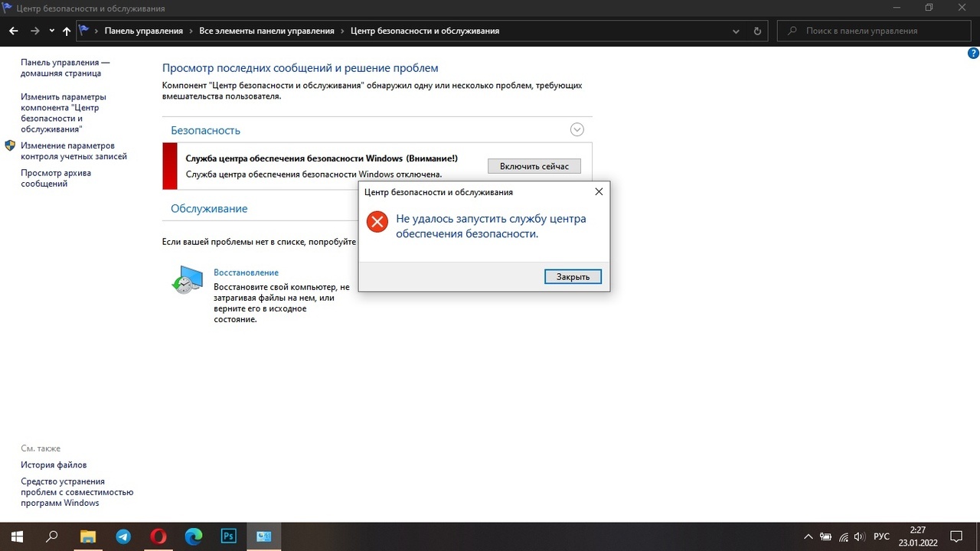
Task: Open the notification center icon
Action: 956,536
